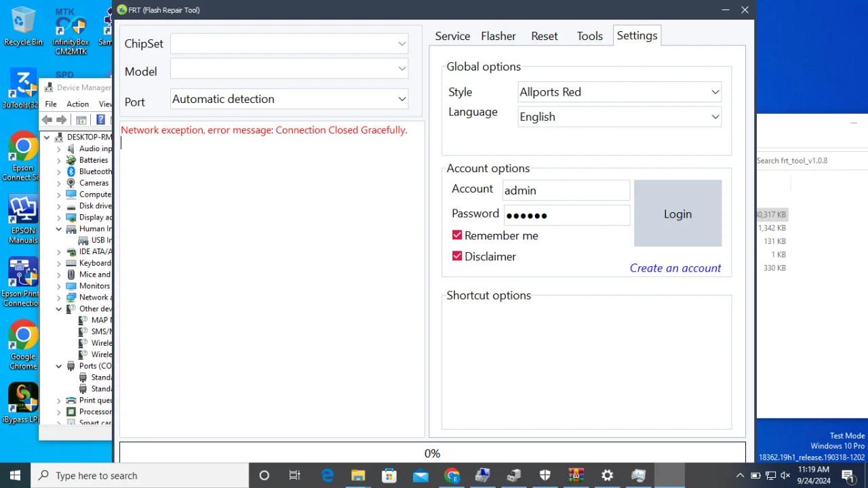Image resolution: width=868 pixels, height=488 pixels.
Task: Select Monitors in Device Manager tree
Action: pos(94,286)
